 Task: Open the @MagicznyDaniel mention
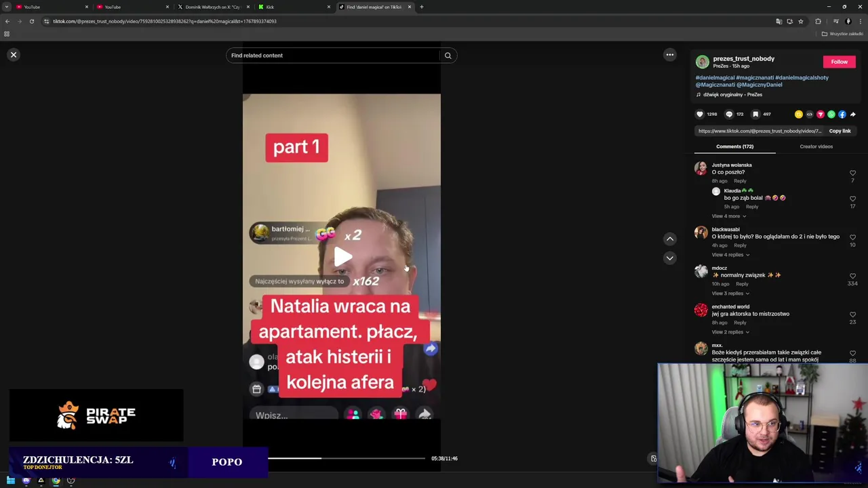(759, 85)
